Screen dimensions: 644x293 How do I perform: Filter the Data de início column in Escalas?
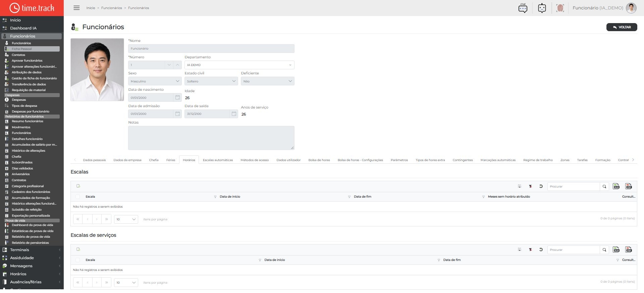pos(349,197)
